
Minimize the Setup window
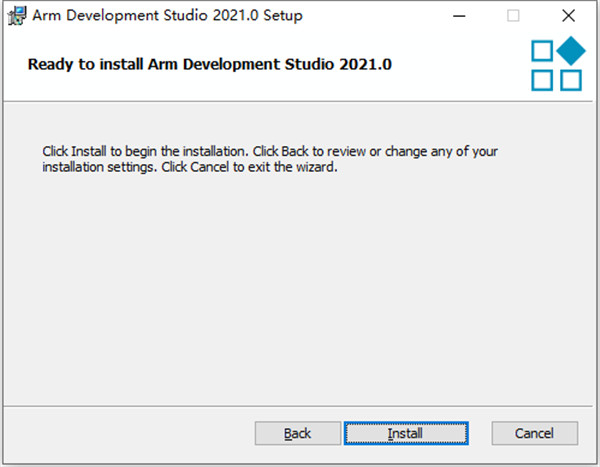(x=460, y=16)
